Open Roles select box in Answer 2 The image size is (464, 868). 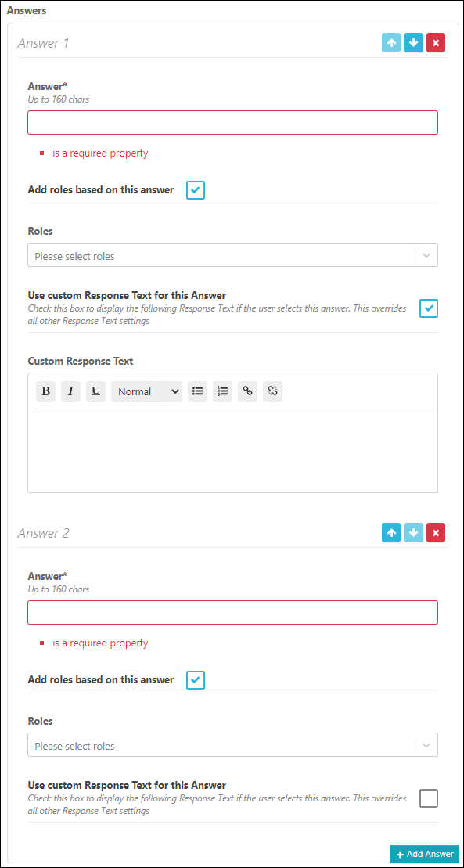click(x=232, y=745)
